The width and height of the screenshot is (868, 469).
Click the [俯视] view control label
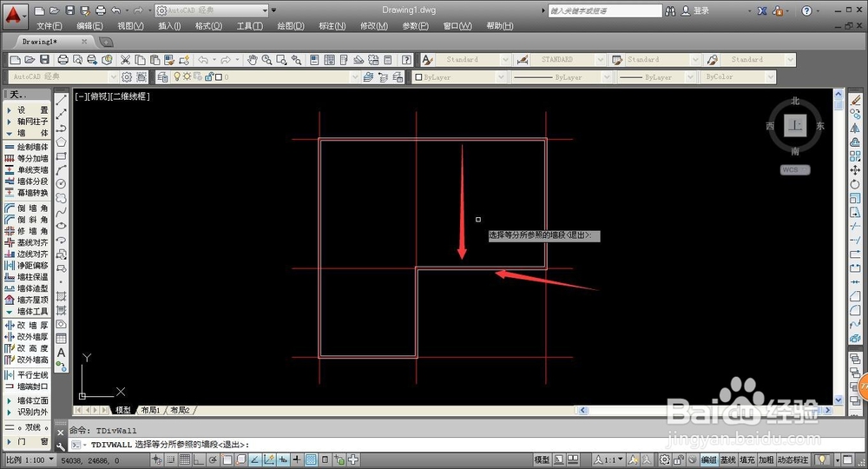99,96
